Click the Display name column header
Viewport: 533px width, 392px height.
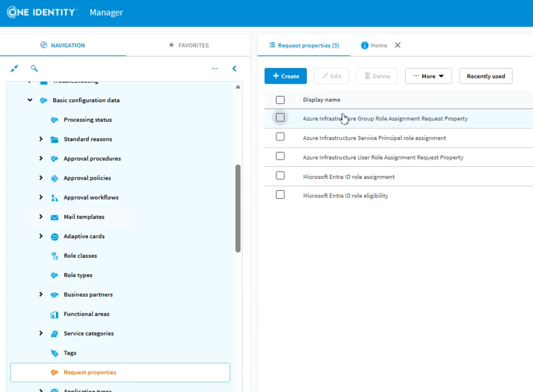[322, 100]
